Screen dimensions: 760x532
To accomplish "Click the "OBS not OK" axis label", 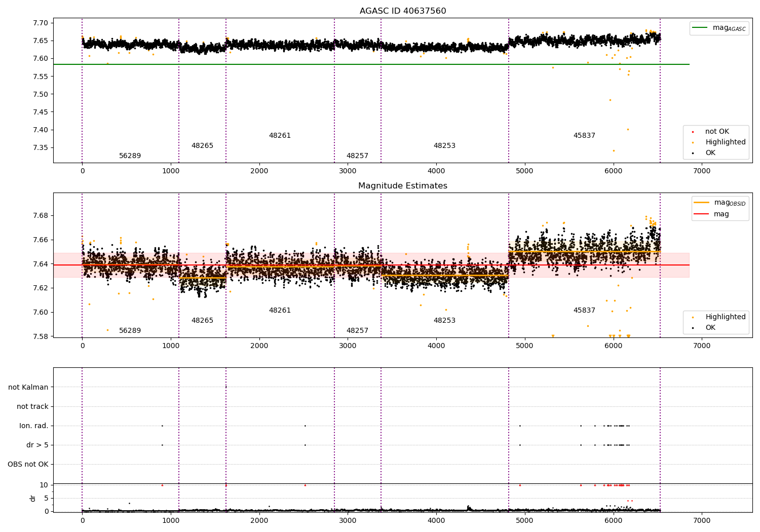I will (x=28, y=465).
